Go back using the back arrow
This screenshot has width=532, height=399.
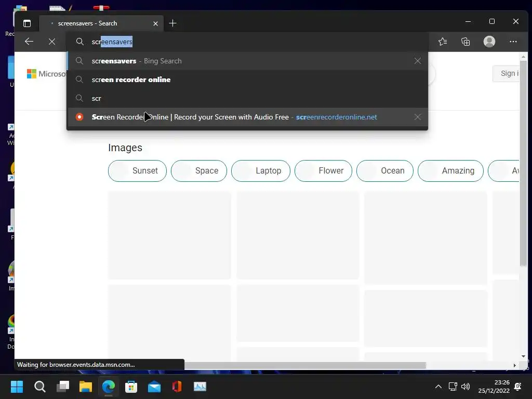(x=29, y=42)
